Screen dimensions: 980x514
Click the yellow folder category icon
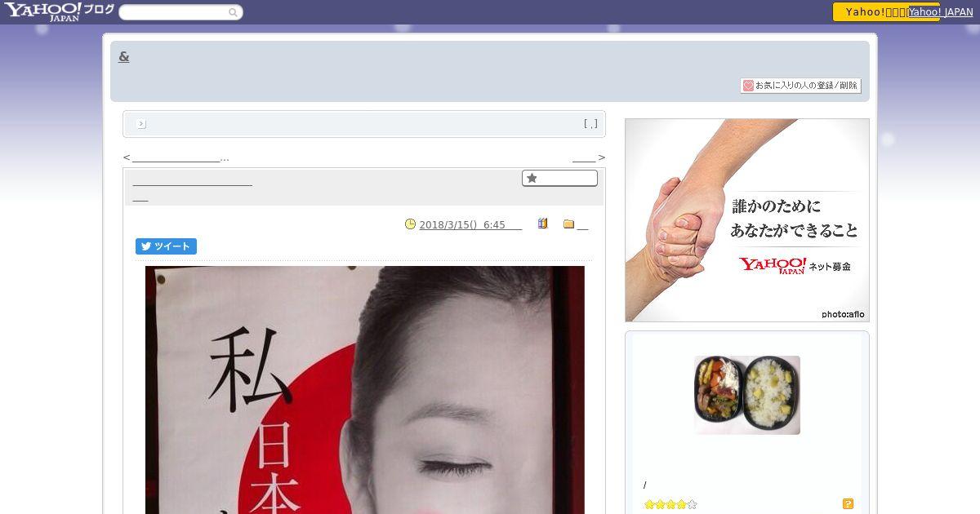pos(569,224)
